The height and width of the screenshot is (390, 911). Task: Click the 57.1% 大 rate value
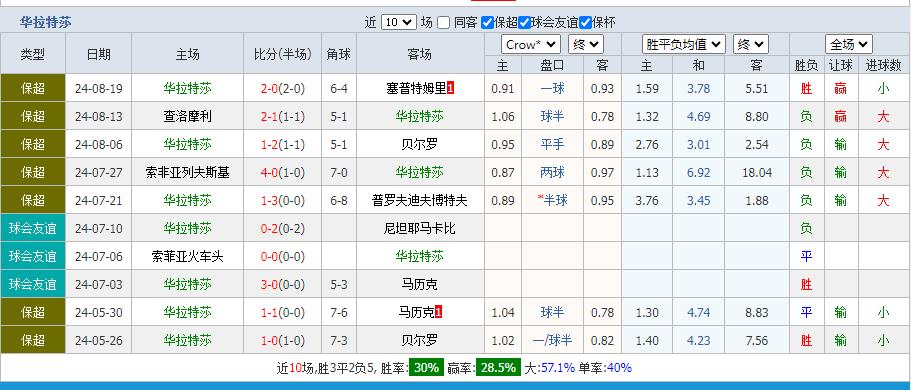coord(558,368)
